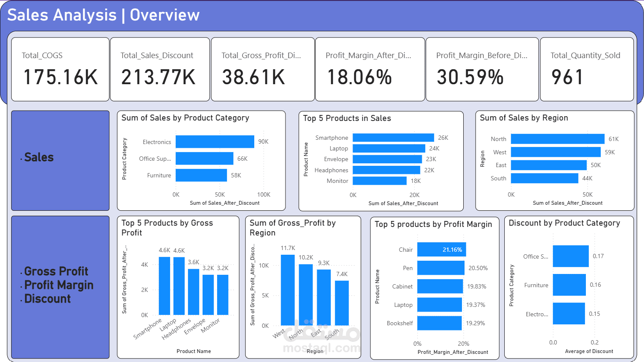644x362 pixels.
Task: Click the Laptop bar in the Profit Margin chart
Action: (440, 305)
